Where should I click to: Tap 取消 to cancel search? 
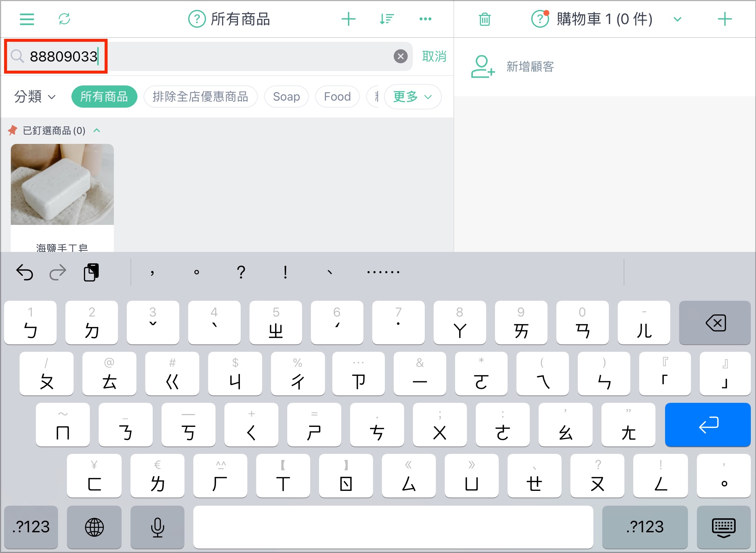[434, 56]
